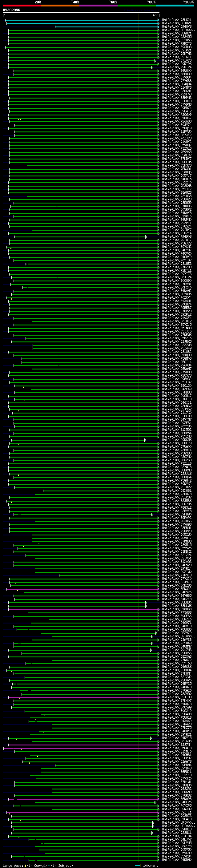The image size is (197, 868).
Task: Click the purple alignment bar for Q9ZTL1
Action: point(82,812)
